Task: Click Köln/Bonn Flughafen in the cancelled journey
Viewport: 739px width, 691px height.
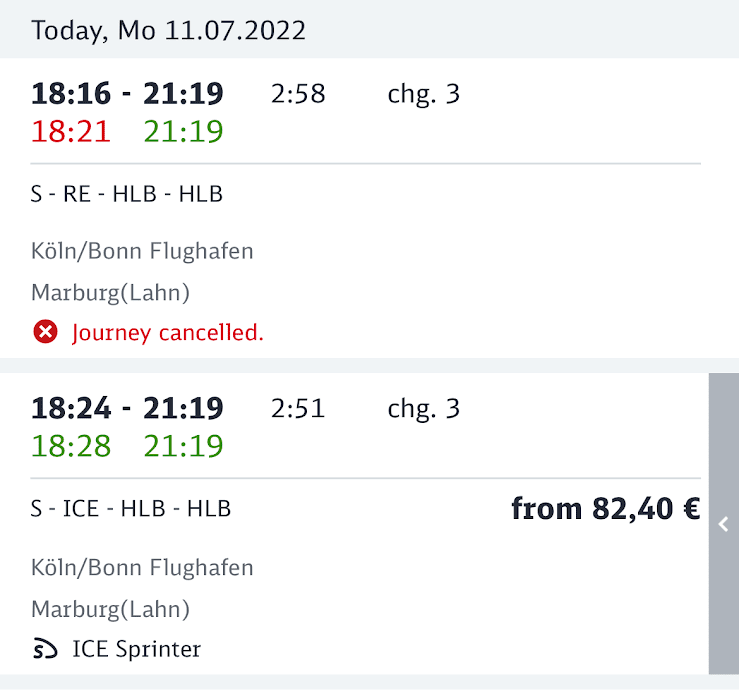Action: coord(142,251)
